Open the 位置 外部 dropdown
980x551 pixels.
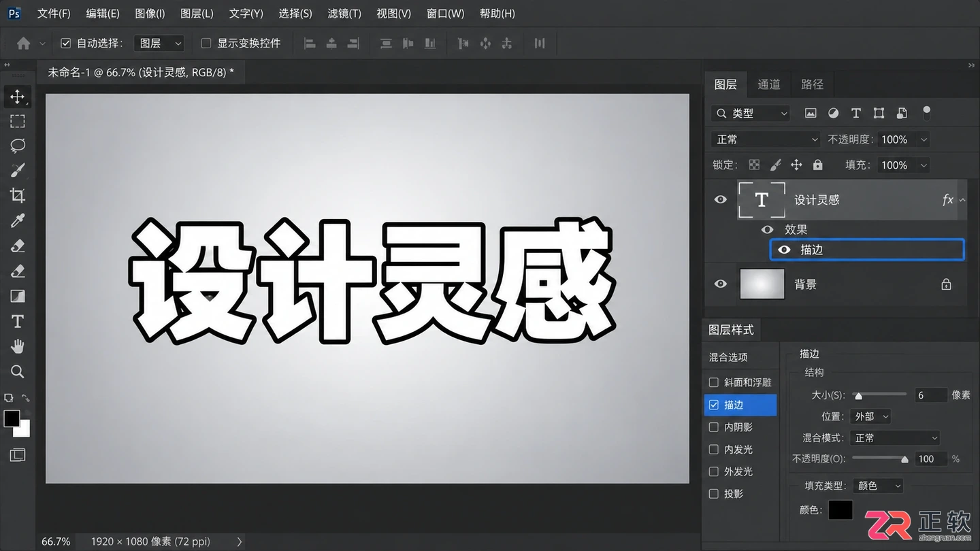coord(870,416)
